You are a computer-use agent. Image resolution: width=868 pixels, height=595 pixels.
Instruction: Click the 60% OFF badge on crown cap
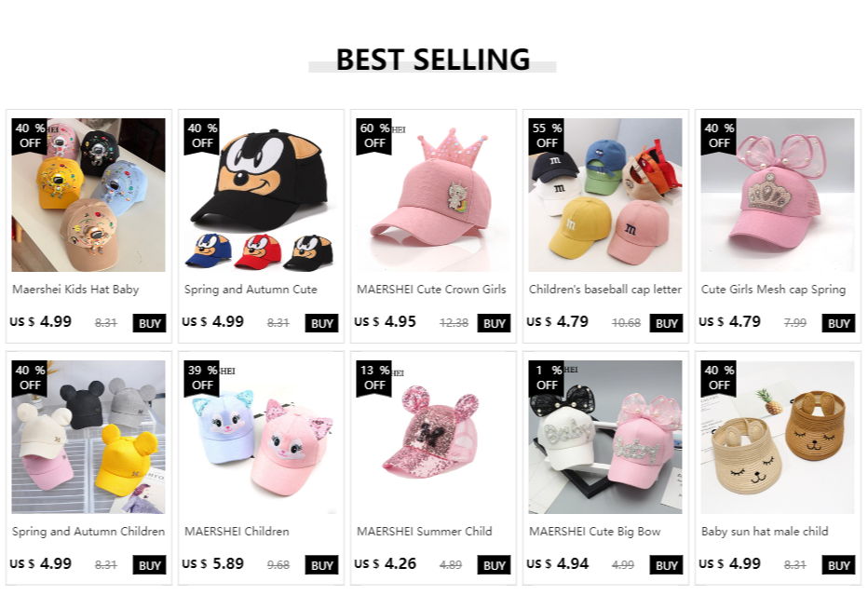pyautogui.click(x=375, y=135)
